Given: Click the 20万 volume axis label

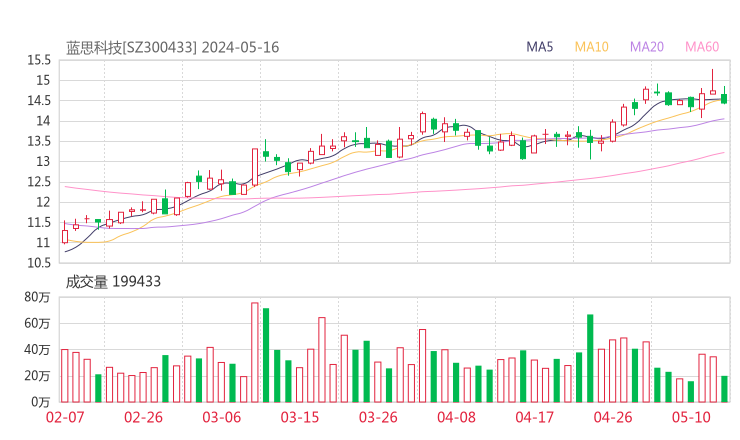Looking at the screenshot, I should click(37, 376).
